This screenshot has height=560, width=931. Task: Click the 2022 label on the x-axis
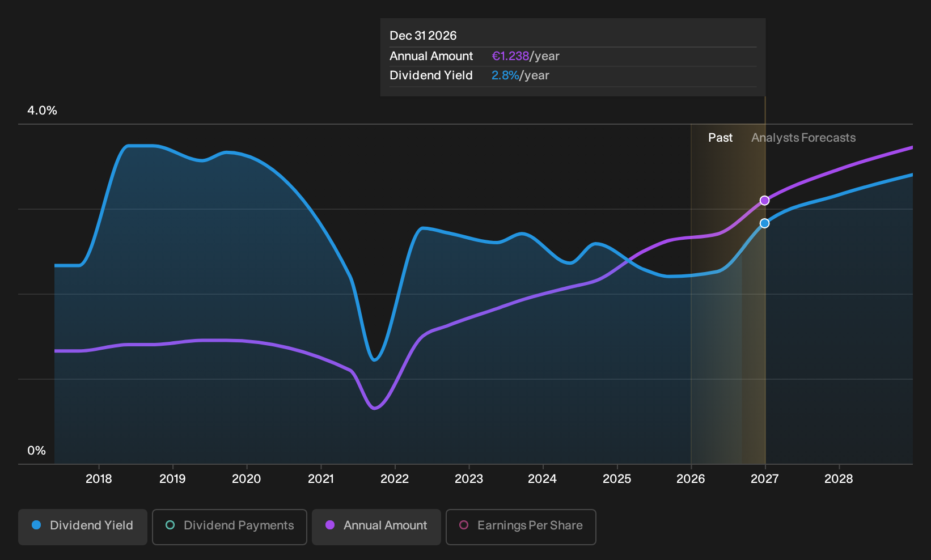point(395,479)
